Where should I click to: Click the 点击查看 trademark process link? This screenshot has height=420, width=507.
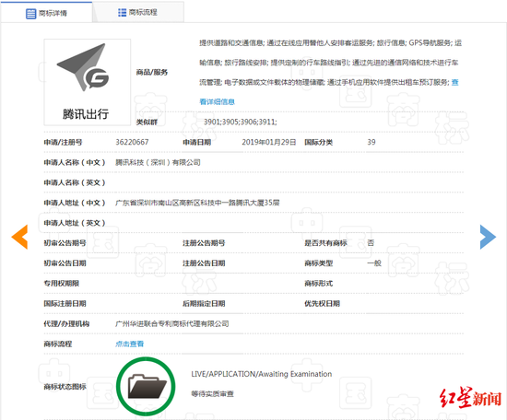pos(129,344)
